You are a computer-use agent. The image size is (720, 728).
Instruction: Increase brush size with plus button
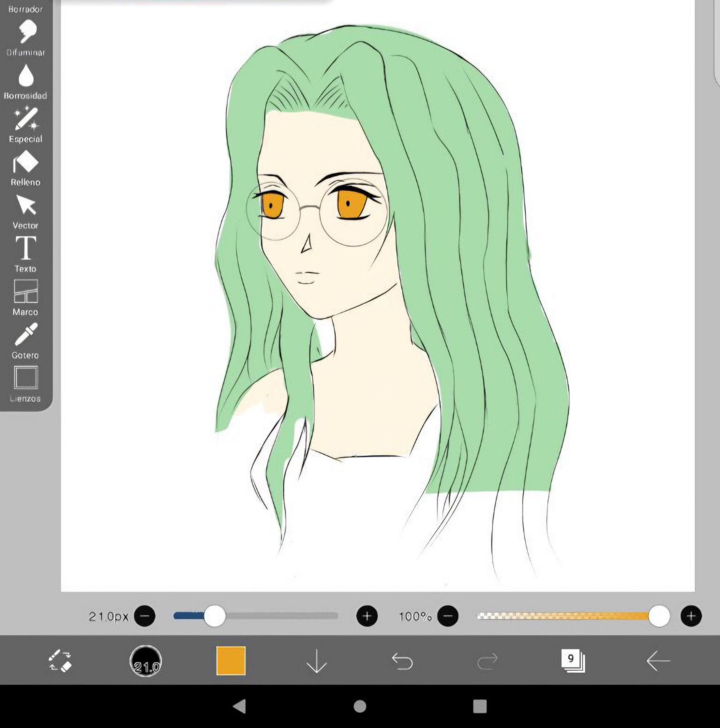367,616
